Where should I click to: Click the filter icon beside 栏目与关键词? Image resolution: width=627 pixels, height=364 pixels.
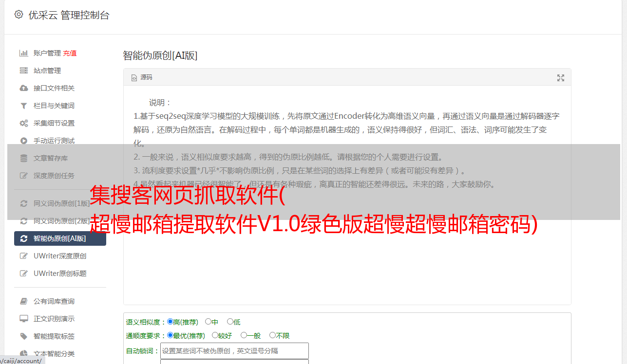pyautogui.click(x=23, y=106)
